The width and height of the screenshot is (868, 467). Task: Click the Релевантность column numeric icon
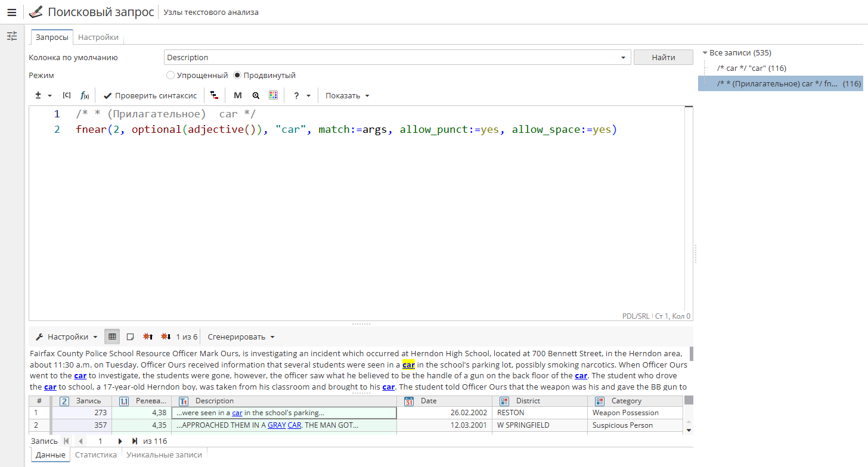(125, 401)
